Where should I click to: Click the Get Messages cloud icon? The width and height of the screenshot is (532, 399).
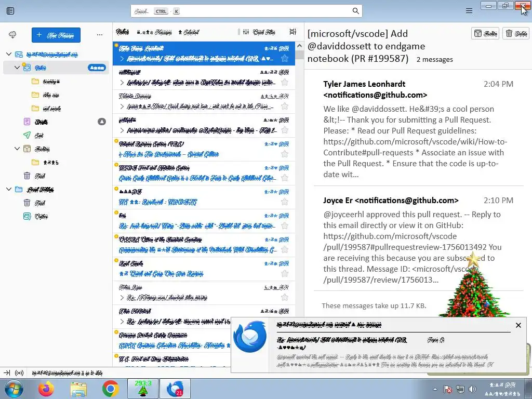[12, 35]
